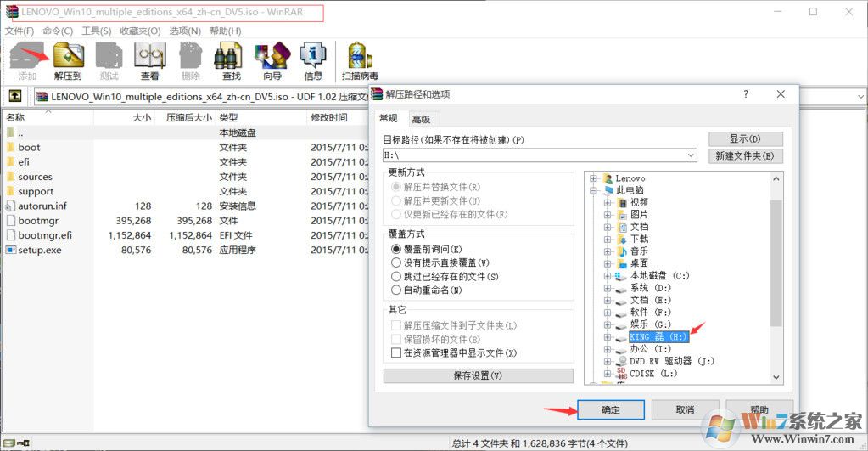868x451 pixels.
Task: Click the 取消 button
Action: click(685, 410)
